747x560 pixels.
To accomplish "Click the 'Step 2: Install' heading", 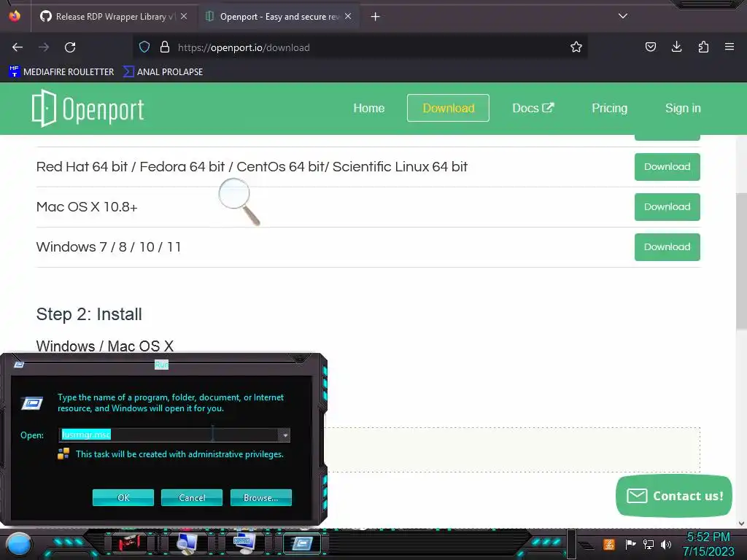I will (x=89, y=314).
